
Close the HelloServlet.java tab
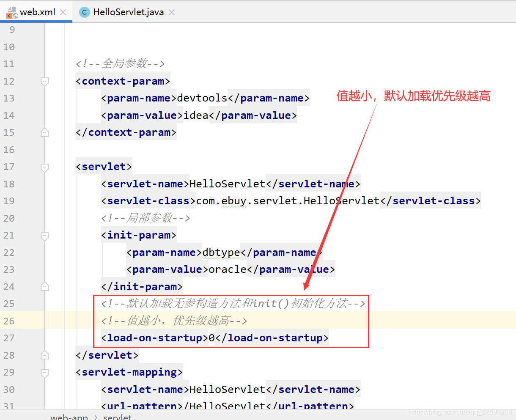(172, 12)
